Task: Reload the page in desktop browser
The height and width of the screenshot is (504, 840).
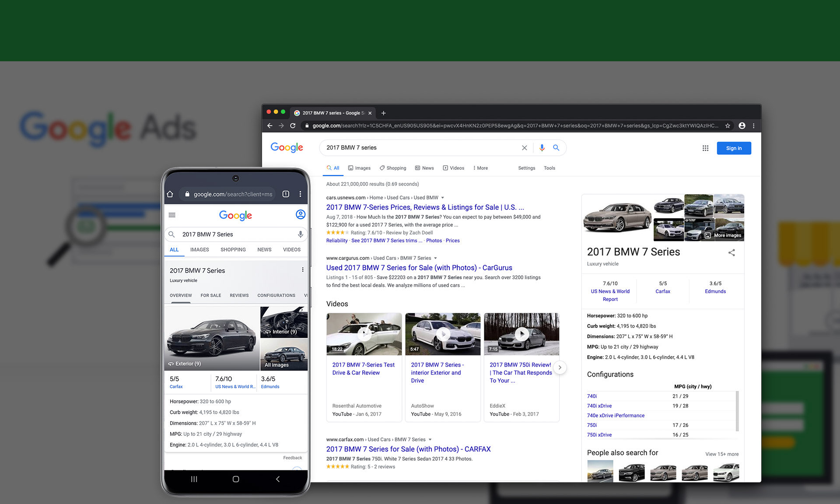Action: click(293, 126)
